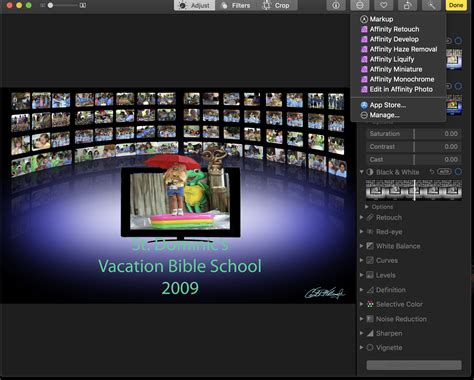The width and height of the screenshot is (474, 380).
Task: Click the Black & White Auto button
Action: pyautogui.click(x=444, y=172)
